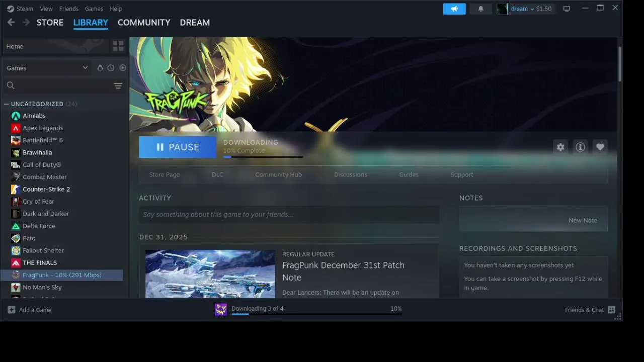Show FragPunk game info icon

click(580, 147)
